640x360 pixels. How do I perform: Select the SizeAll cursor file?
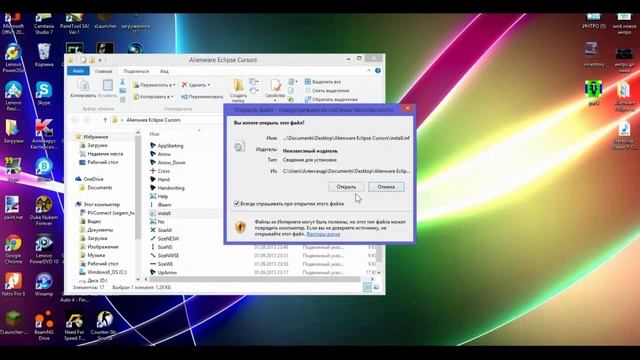pyautogui.click(x=164, y=230)
